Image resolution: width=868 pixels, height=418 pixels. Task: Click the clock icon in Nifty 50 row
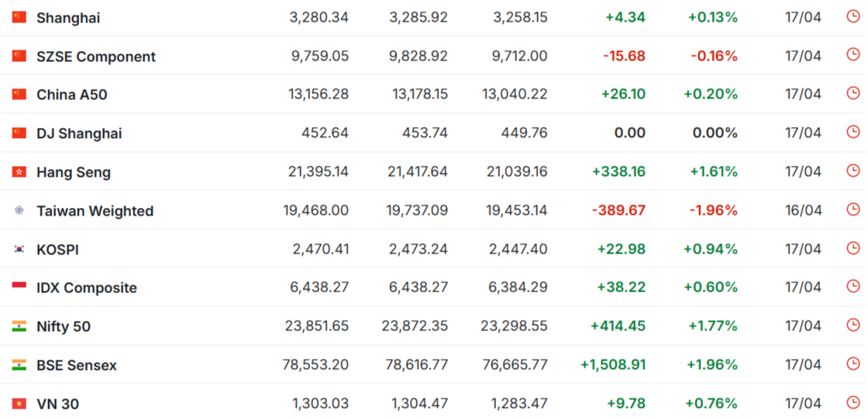(x=853, y=326)
